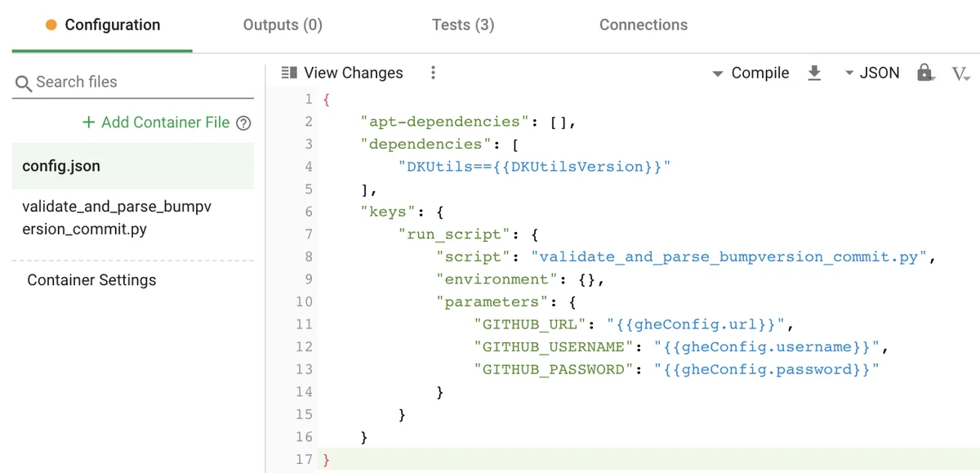Expand the Compile options dropdown
The width and height of the screenshot is (980, 473).
[x=717, y=73]
